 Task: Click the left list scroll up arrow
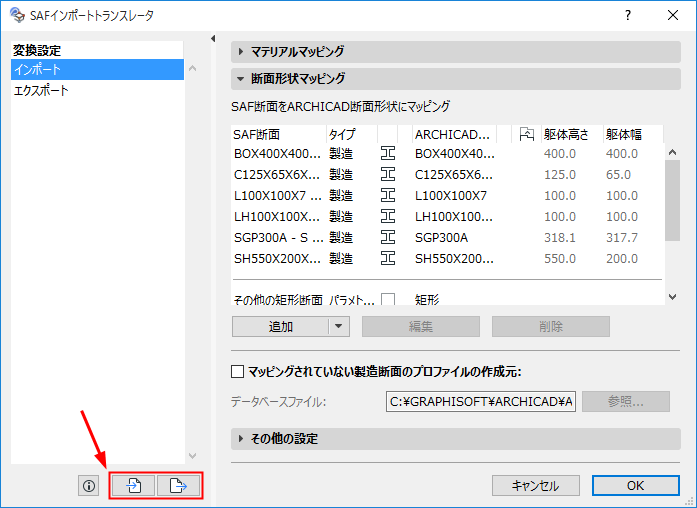(x=192, y=68)
